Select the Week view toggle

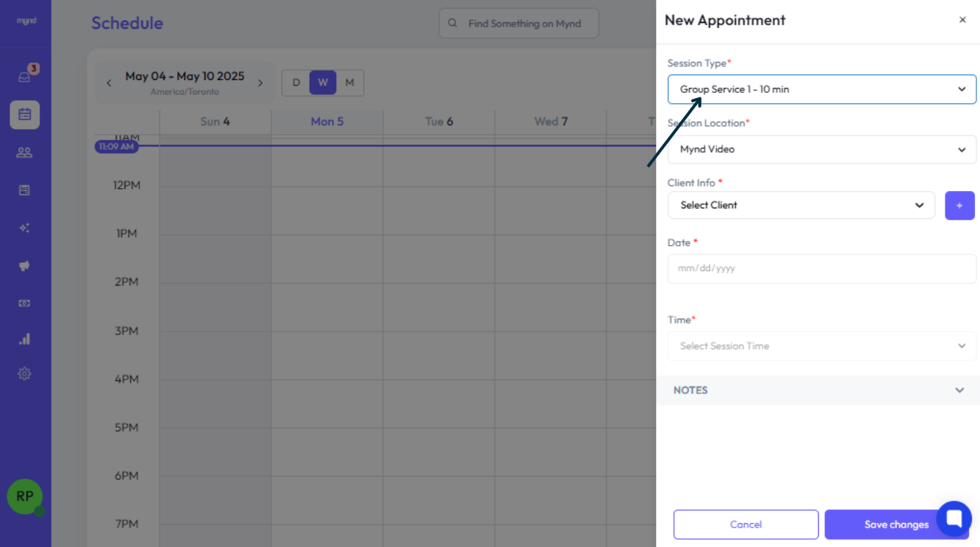pos(323,83)
